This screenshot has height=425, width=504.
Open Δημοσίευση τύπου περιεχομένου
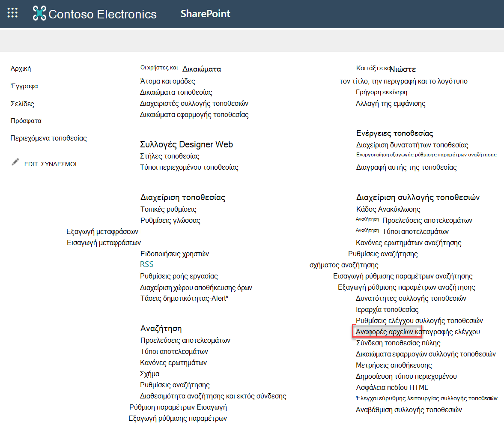[x=406, y=377]
